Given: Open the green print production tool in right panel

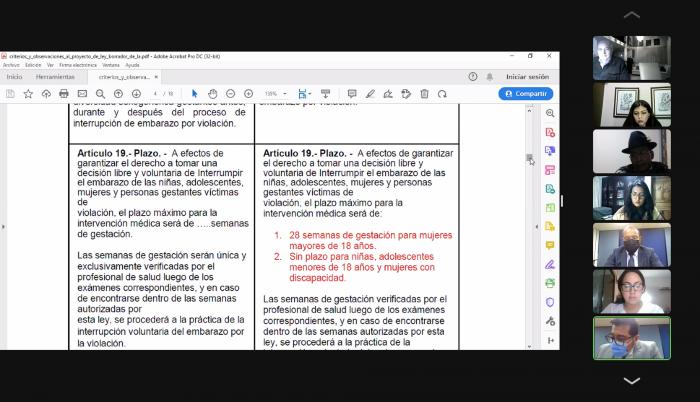Looking at the screenshot, I should 550,283.
